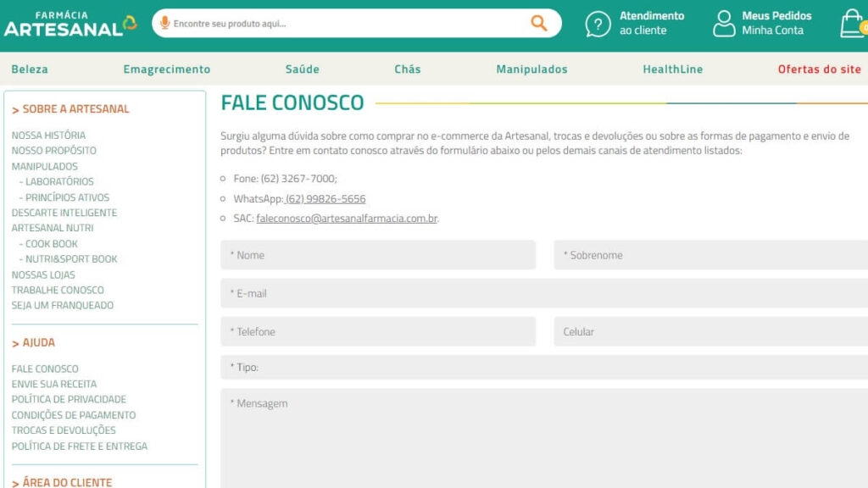The image size is (868, 488).
Task: Click the Farmácia Artesanal logo
Action: [70, 24]
